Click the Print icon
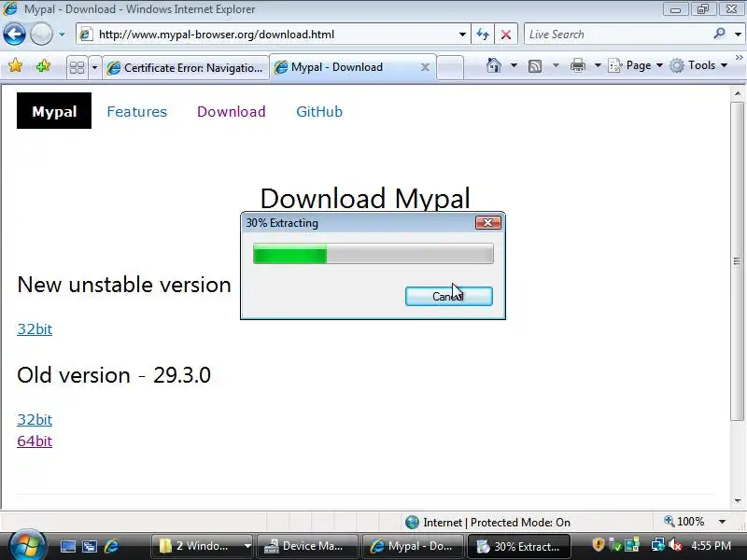The height and width of the screenshot is (560, 747). coord(577,65)
